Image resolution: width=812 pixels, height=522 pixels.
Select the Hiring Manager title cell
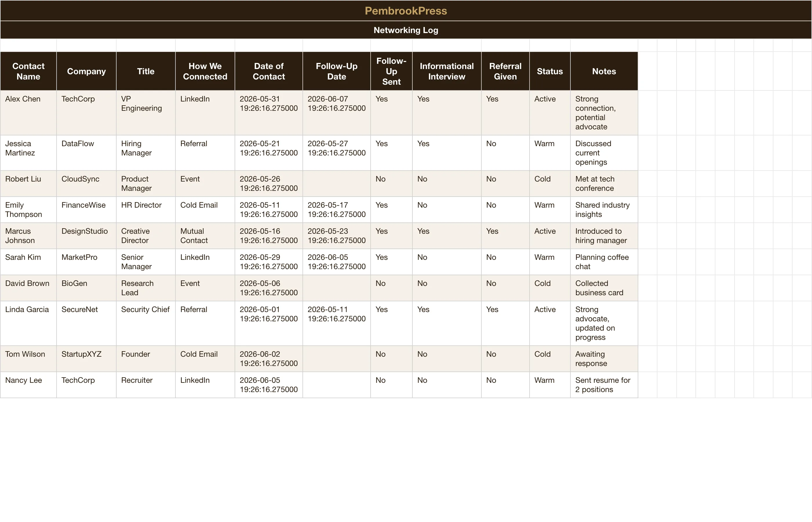[146, 153]
